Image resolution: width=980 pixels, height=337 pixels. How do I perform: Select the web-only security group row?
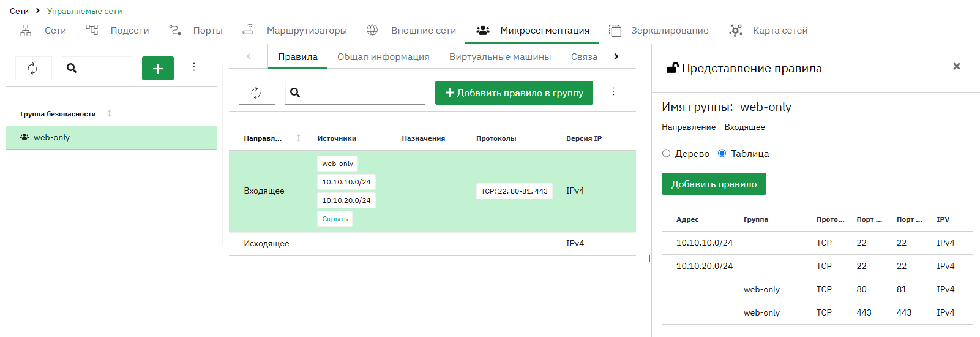point(111,138)
